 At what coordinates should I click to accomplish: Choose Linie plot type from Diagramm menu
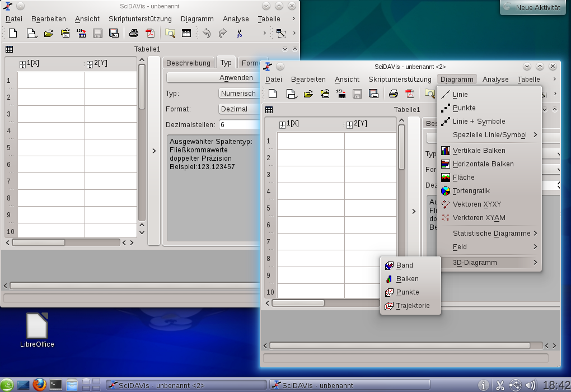click(x=489, y=94)
